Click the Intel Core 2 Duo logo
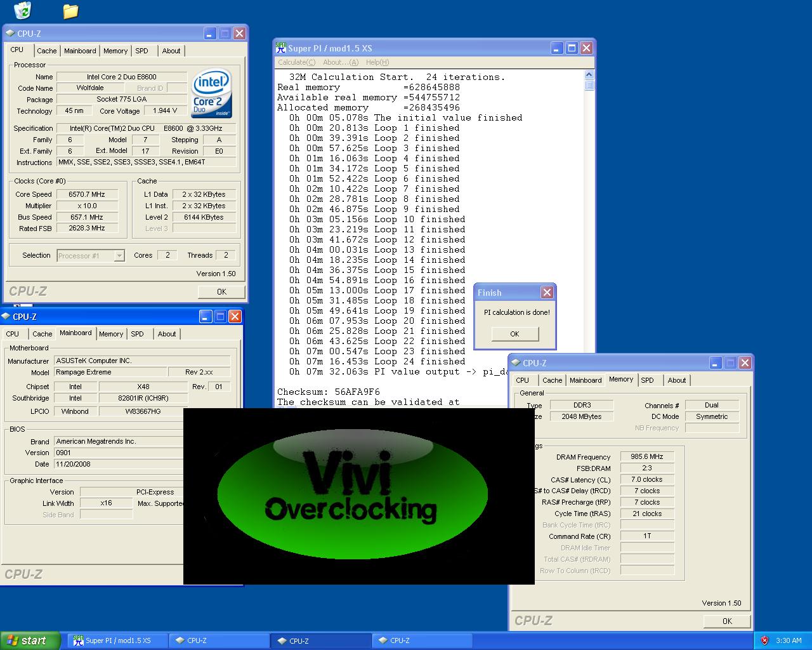 pos(211,93)
